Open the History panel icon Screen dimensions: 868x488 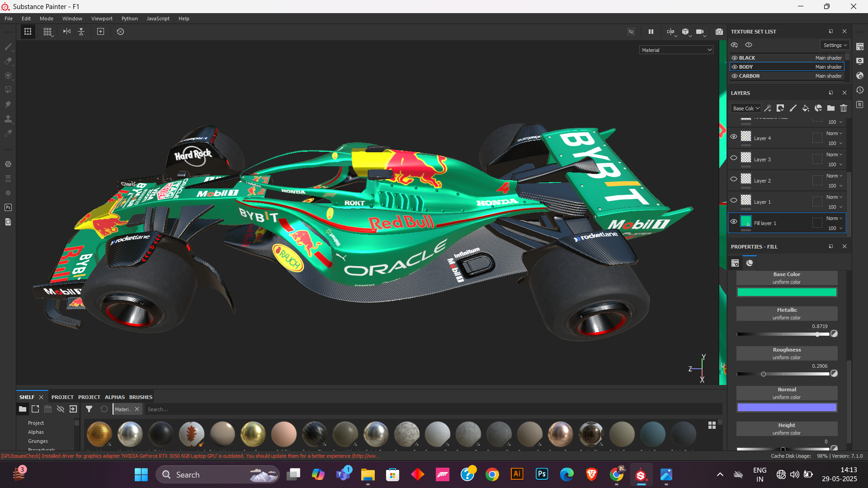pos(860,90)
